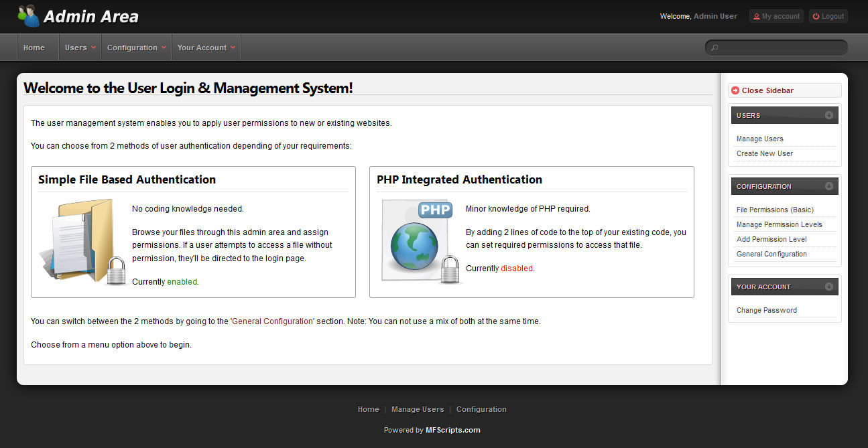Open the Configuration dropdown menu

(136, 48)
